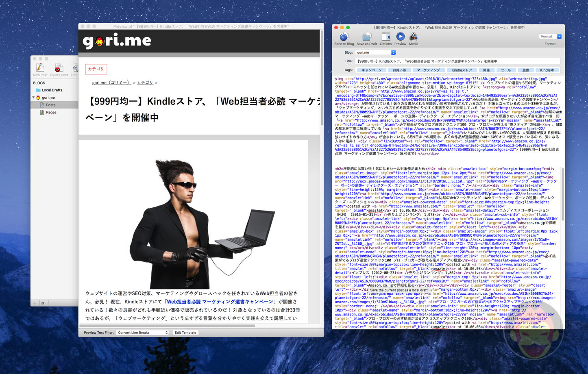Expand the Preview Text Filter popup

[x=142, y=333]
